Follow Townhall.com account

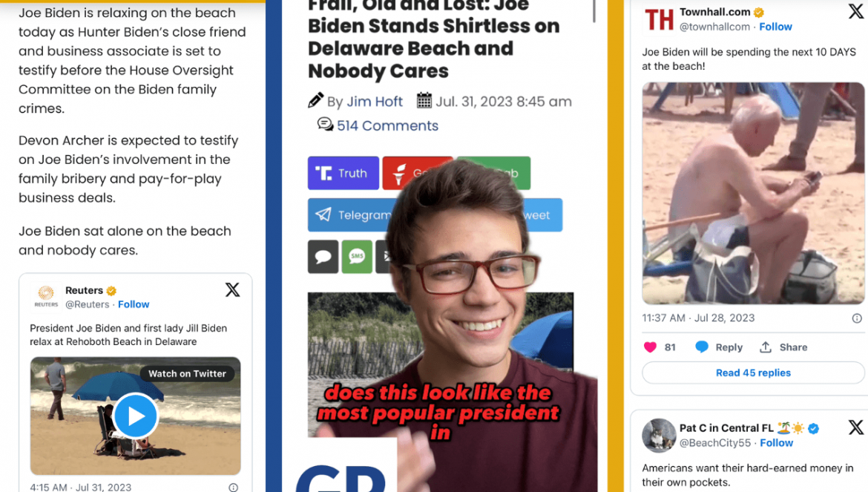click(x=775, y=27)
